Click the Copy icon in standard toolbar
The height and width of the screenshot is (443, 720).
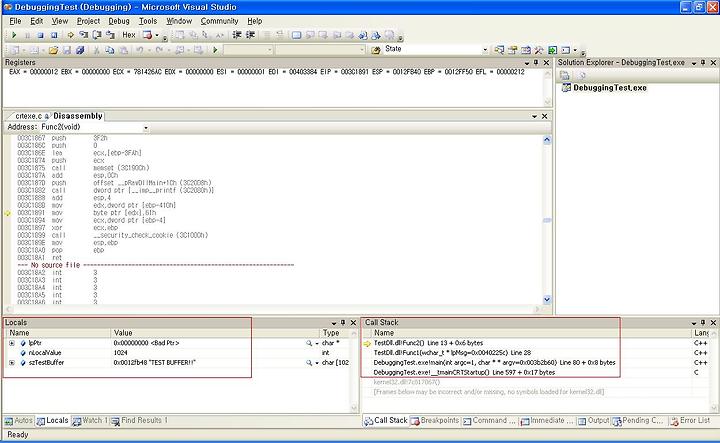pos(110,50)
